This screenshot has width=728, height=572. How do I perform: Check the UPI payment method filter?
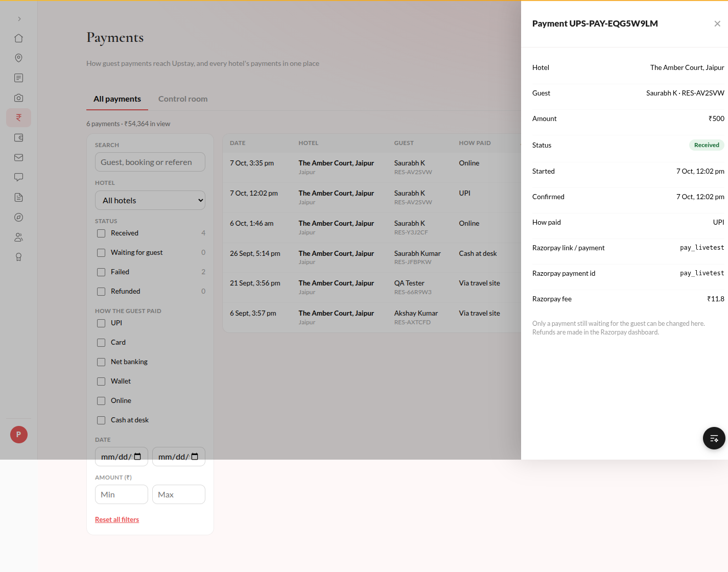pyautogui.click(x=101, y=323)
